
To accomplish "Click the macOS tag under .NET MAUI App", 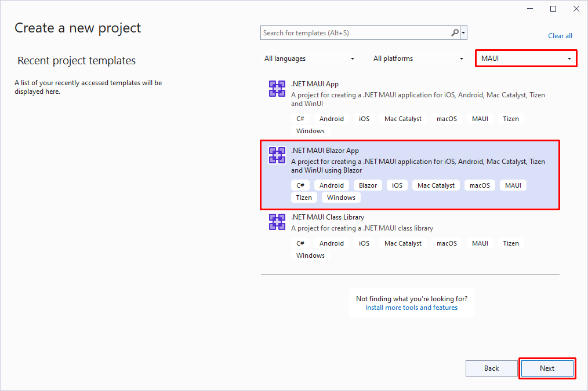I will tap(447, 119).
